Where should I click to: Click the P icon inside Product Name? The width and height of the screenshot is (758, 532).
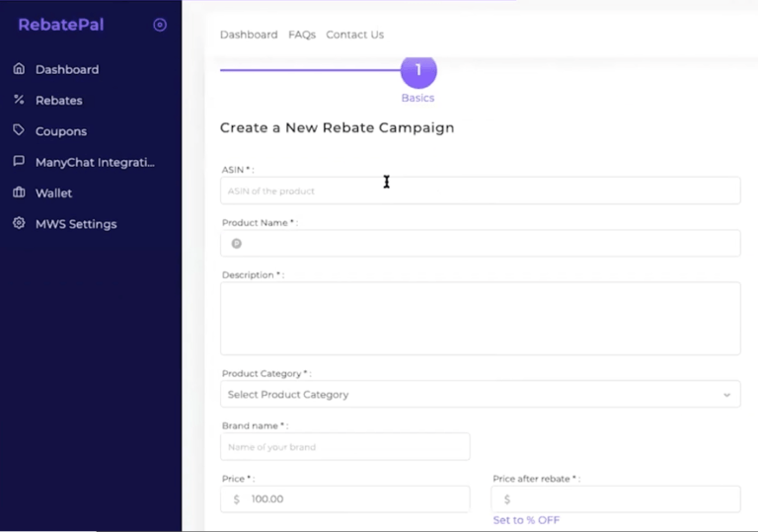click(237, 243)
